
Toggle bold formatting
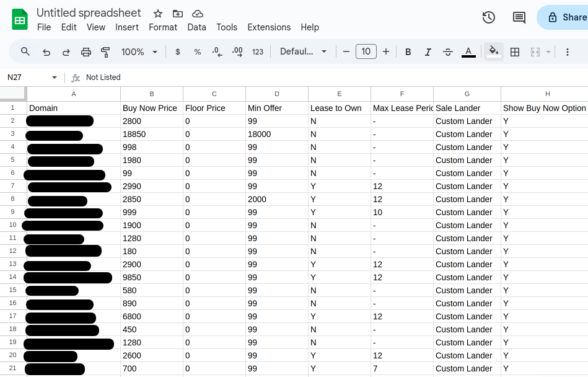click(408, 52)
